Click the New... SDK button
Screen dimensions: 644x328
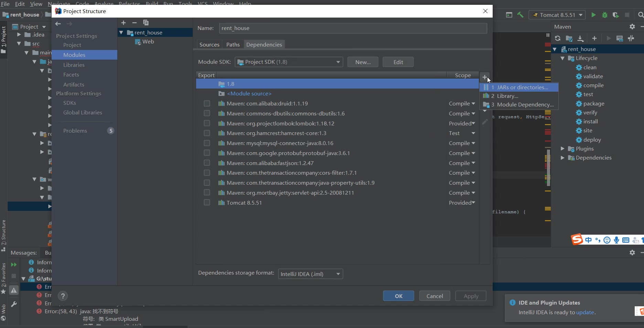click(x=363, y=62)
